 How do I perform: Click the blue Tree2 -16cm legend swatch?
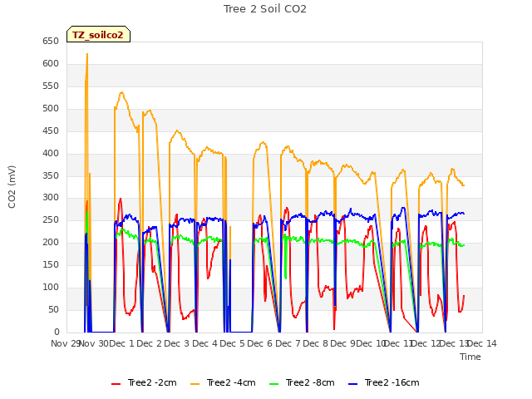352,384
